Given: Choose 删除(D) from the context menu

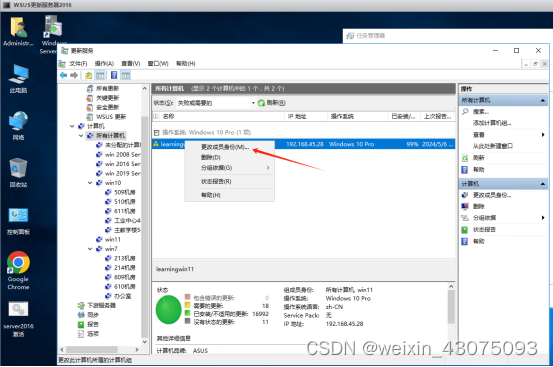Looking at the screenshot, I should point(230,157).
